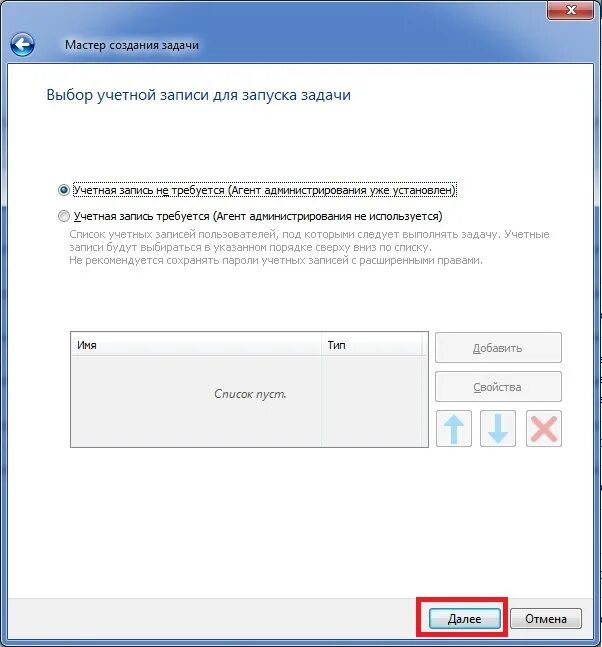Sort the list by the 'Тип' column header
The image size is (602, 647).
pyautogui.click(x=372, y=345)
